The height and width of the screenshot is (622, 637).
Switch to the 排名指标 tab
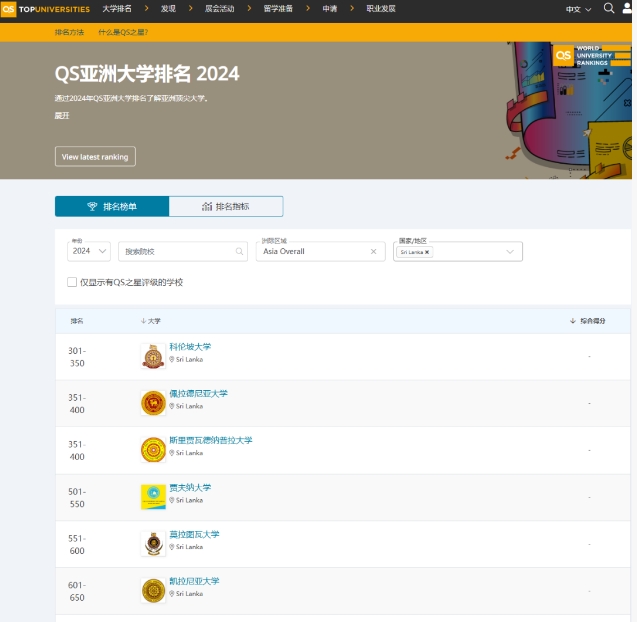226,206
